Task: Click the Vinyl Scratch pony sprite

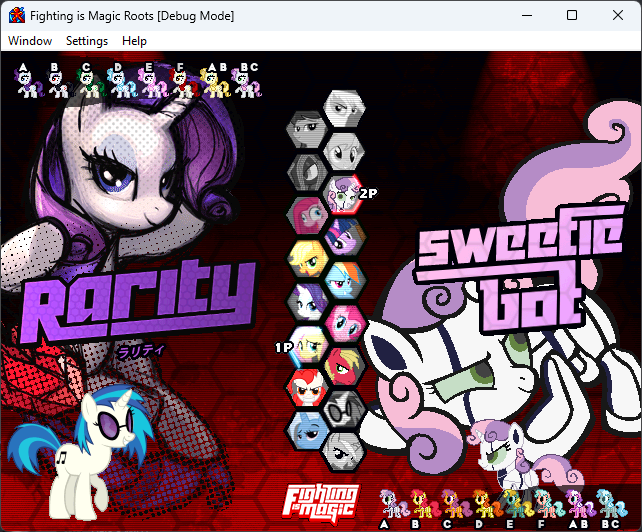Action: [x=83, y=452]
